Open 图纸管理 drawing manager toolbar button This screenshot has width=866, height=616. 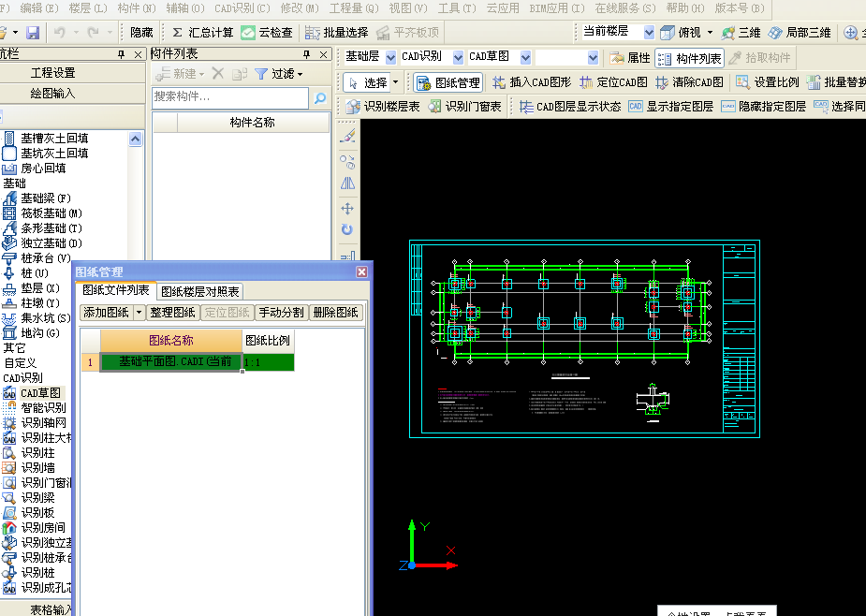point(448,83)
